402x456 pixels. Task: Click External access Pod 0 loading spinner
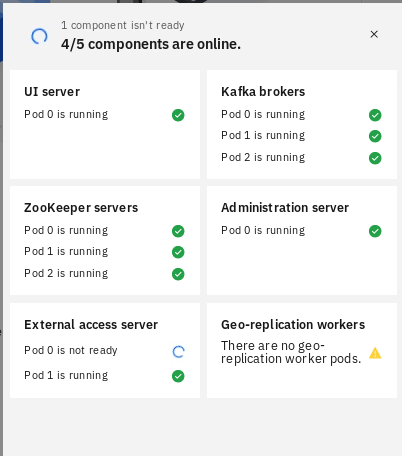(x=178, y=352)
